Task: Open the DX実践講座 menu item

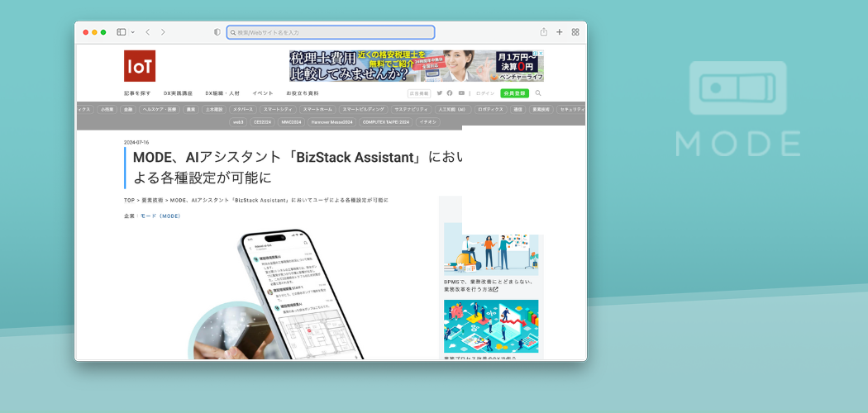Action: [178, 93]
